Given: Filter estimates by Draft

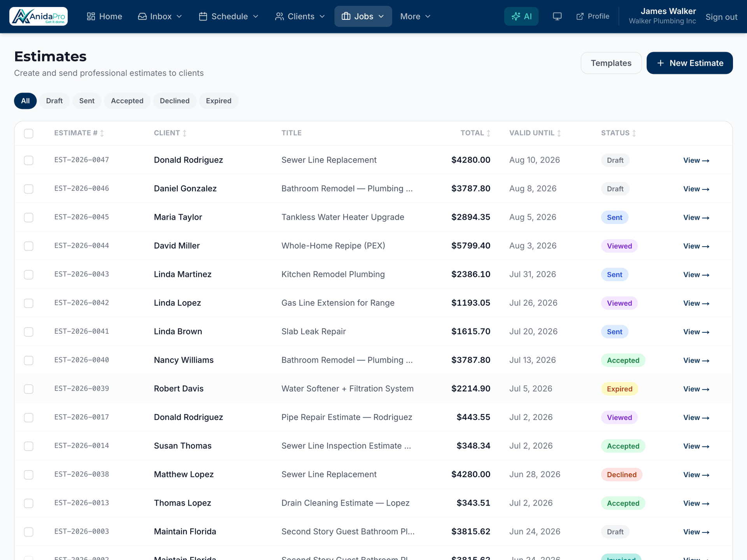Looking at the screenshot, I should click(x=54, y=101).
